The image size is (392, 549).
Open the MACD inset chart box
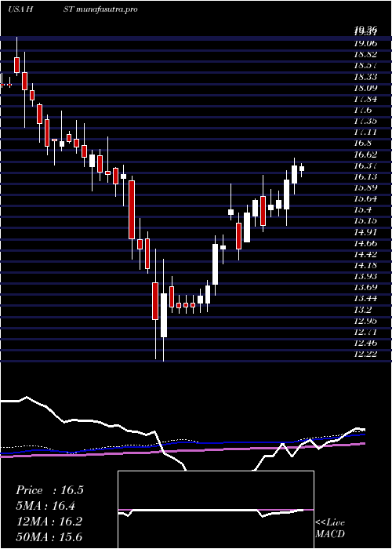[216, 510]
